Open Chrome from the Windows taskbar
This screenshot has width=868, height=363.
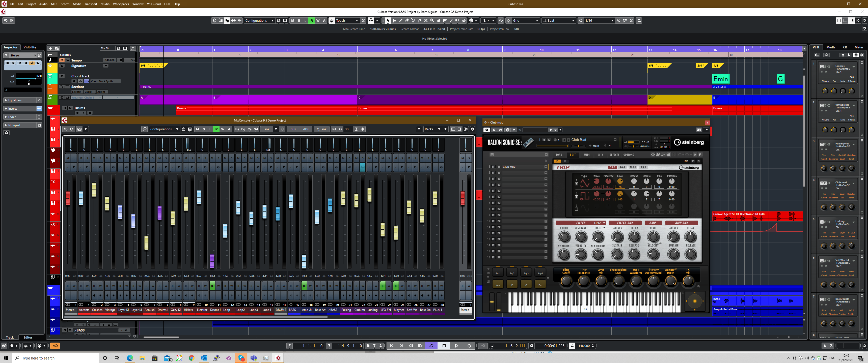point(192,358)
